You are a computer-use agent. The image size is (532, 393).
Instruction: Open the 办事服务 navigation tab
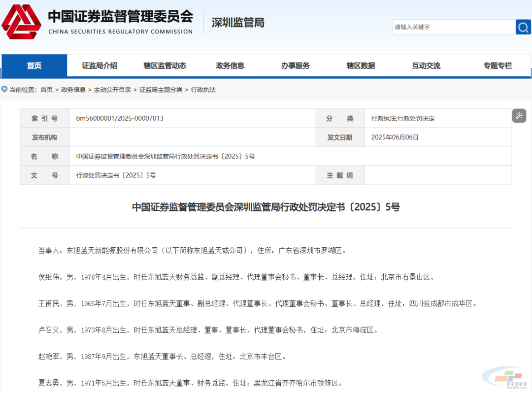[295, 65]
